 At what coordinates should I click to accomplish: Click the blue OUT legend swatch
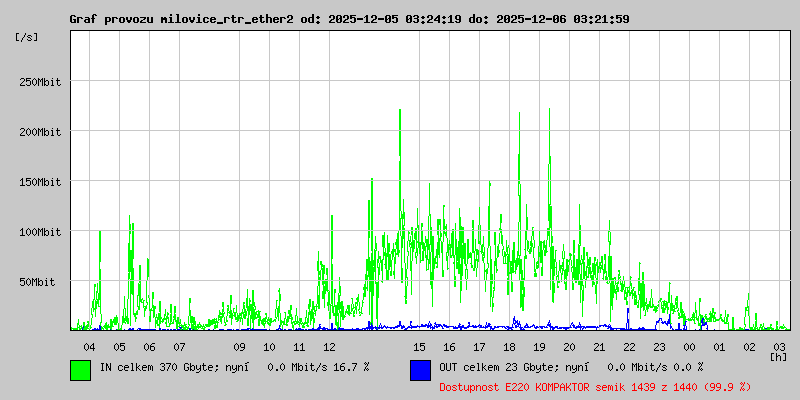pyautogui.click(x=420, y=370)
